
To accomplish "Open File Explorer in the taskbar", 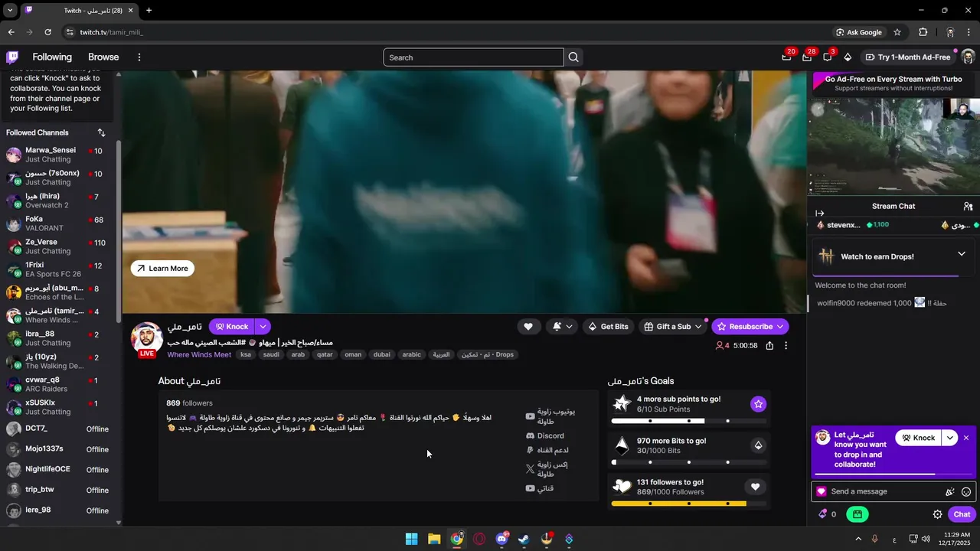I will [434, 539].
